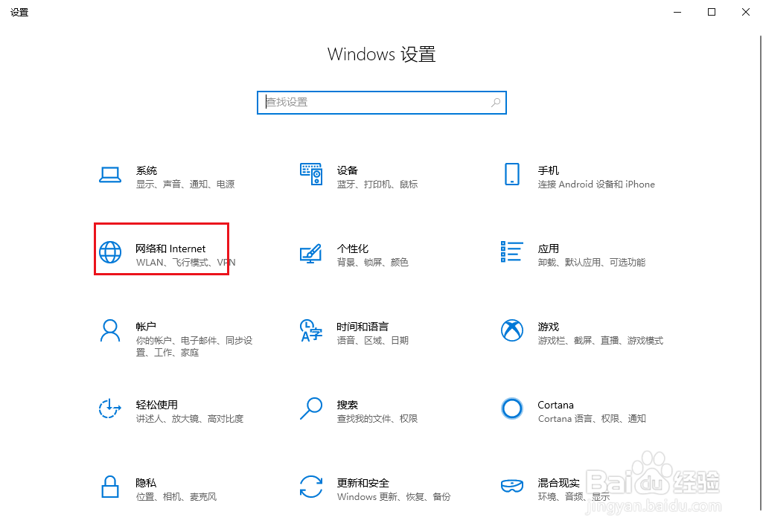This screenshot has height=532, width=763.
Task: Open the 个性化 settings title
Action: point(353,249)
